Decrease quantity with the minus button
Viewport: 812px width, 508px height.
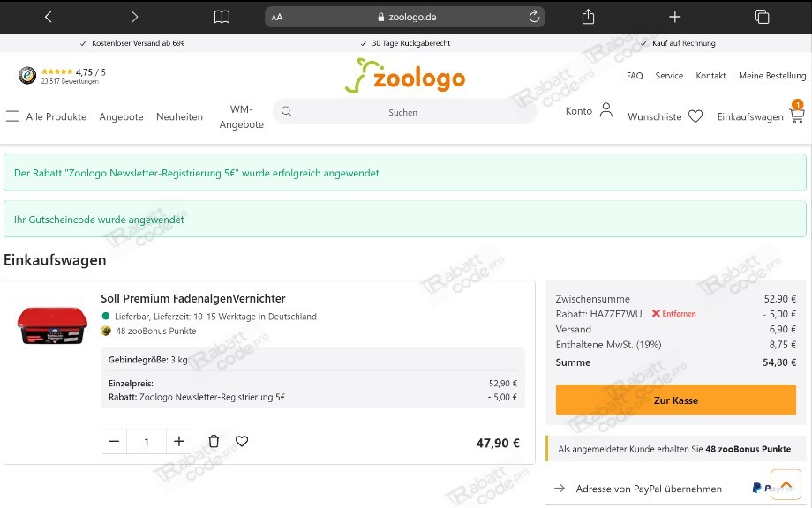(x=114, y=441)
